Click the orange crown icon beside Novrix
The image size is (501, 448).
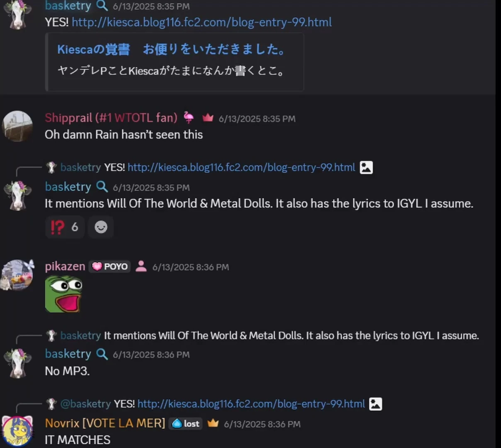[213, 423]
